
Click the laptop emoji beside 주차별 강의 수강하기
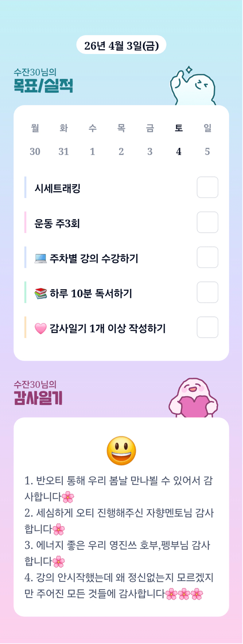(x=41, y=259)
